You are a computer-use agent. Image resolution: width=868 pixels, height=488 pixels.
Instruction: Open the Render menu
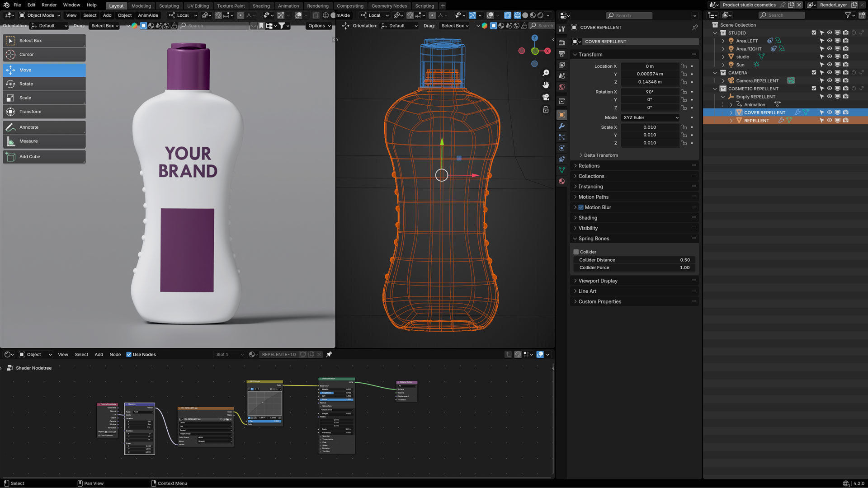pos(49,5)
